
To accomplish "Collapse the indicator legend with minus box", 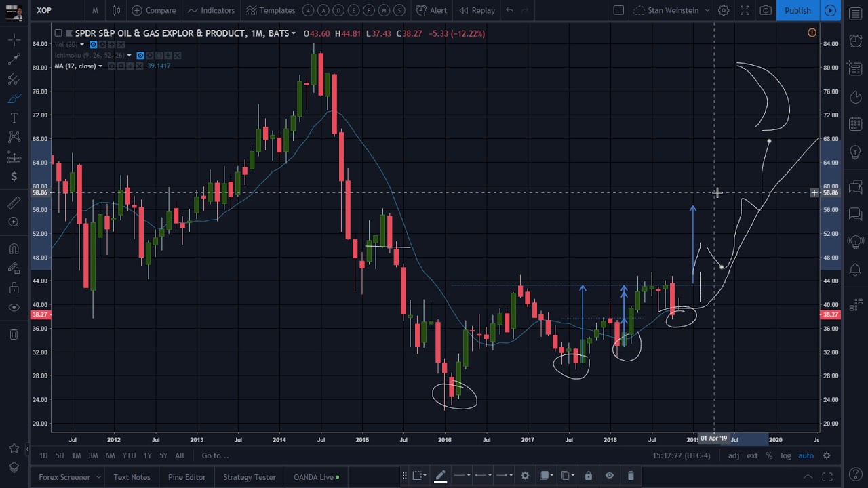I will coord(58,33).
